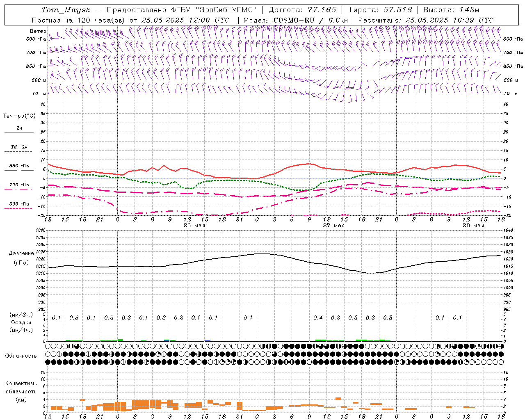Click the '(мм/1ч.)' hourly precipitation unit
Screen dimensions: 525x420
pos(22,330)
